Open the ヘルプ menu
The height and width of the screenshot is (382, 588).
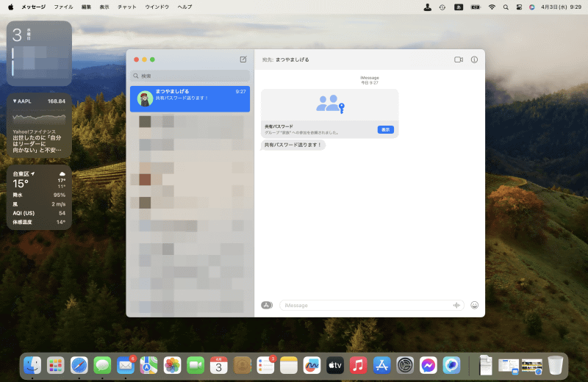pos(184,7)
